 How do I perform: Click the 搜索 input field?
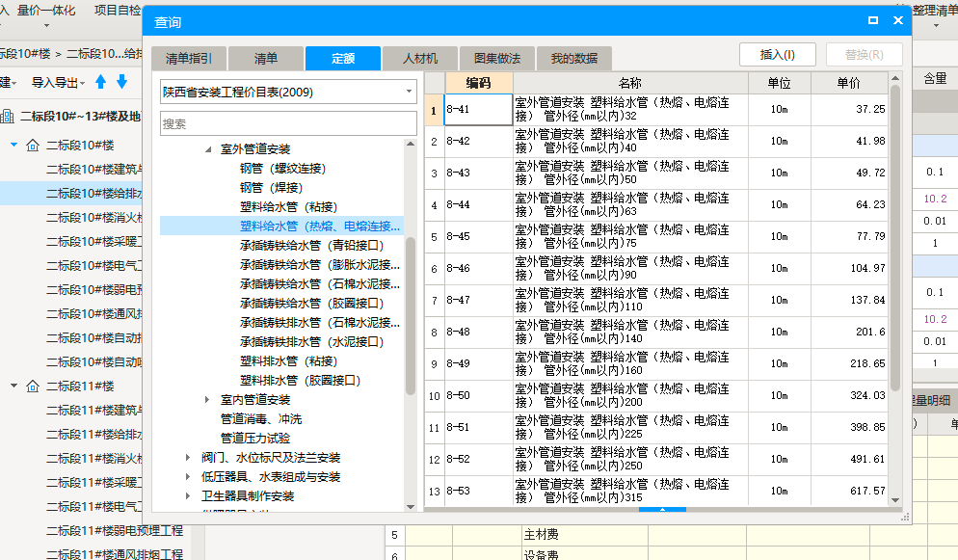coord(288,124)
